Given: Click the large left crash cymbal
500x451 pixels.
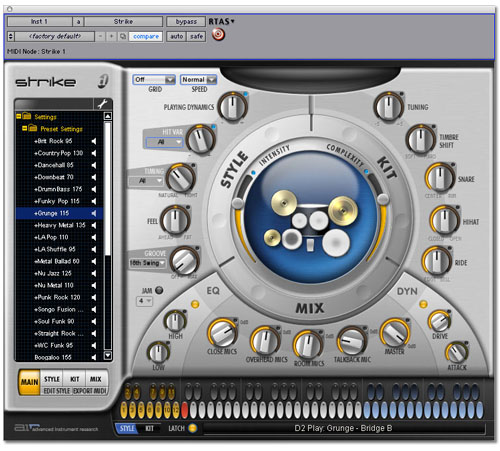Looking at the screenshot, I should coord(284,203).
